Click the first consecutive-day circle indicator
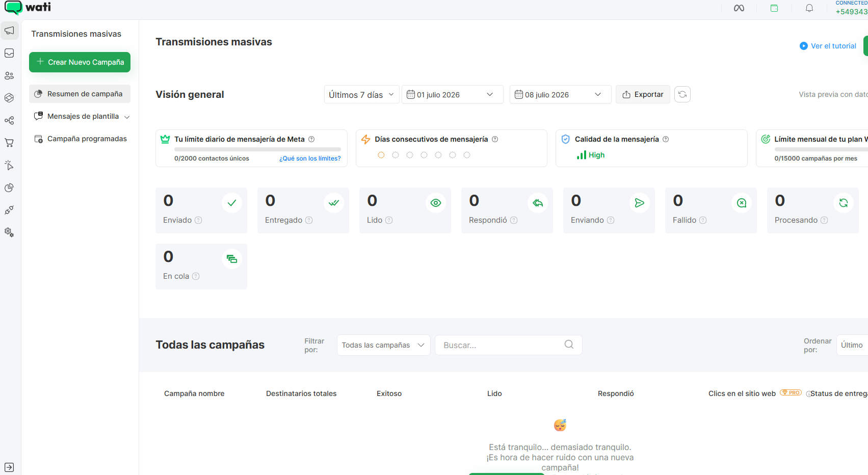The width and height of the screenshot is (868, 475). pos(381,155)
